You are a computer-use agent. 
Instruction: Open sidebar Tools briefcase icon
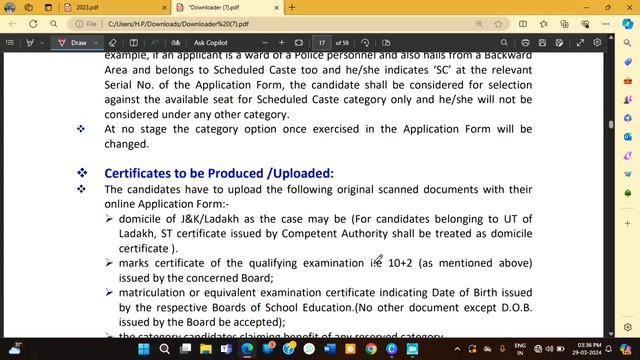click(x=628, y=80)
